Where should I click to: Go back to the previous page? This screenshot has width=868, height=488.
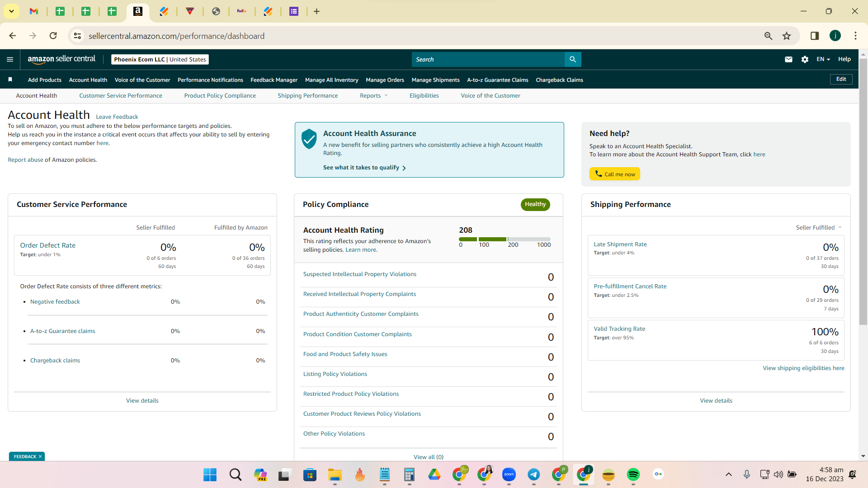click(x=13, y=36)
